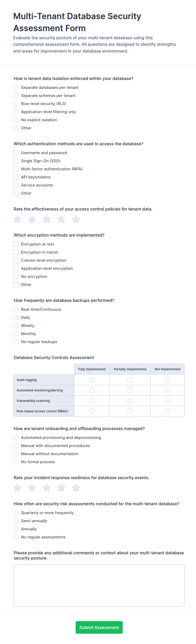Choose Semi-annually risk assessment frequency
Screen dimensions: 196x644
click(16, 521)
